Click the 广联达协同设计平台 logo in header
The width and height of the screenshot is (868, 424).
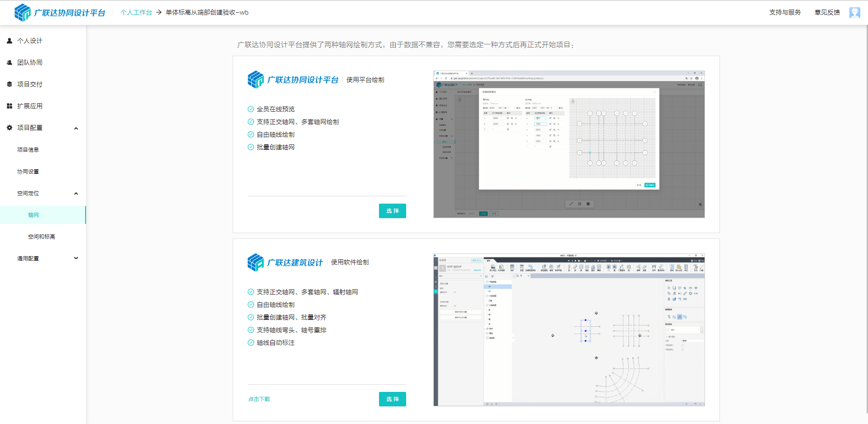click(x=60, y=13)
